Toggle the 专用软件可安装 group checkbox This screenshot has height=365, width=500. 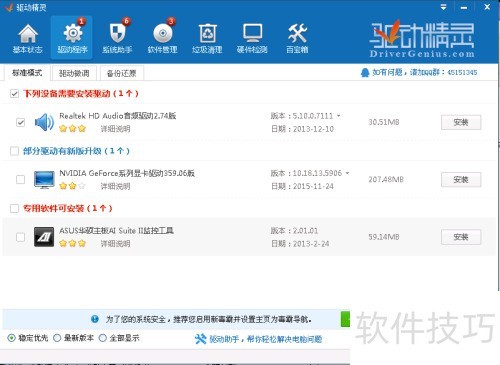tap(14, 208)
